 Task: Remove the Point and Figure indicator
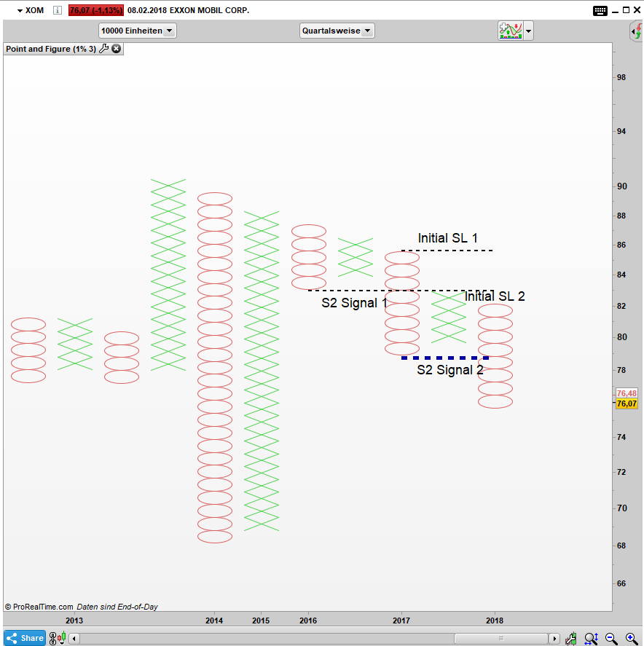pyautogui.click(x=117, y=49)
